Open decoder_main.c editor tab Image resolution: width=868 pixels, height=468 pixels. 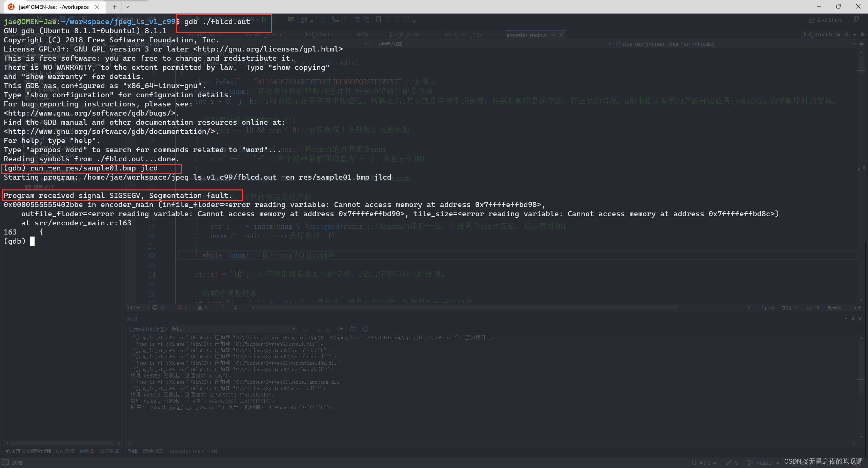[263, 35]
